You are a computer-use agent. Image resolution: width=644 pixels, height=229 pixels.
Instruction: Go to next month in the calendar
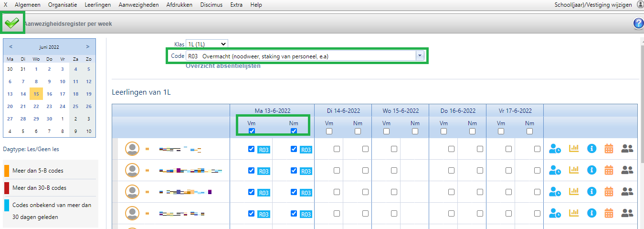[x=88, y=47]
